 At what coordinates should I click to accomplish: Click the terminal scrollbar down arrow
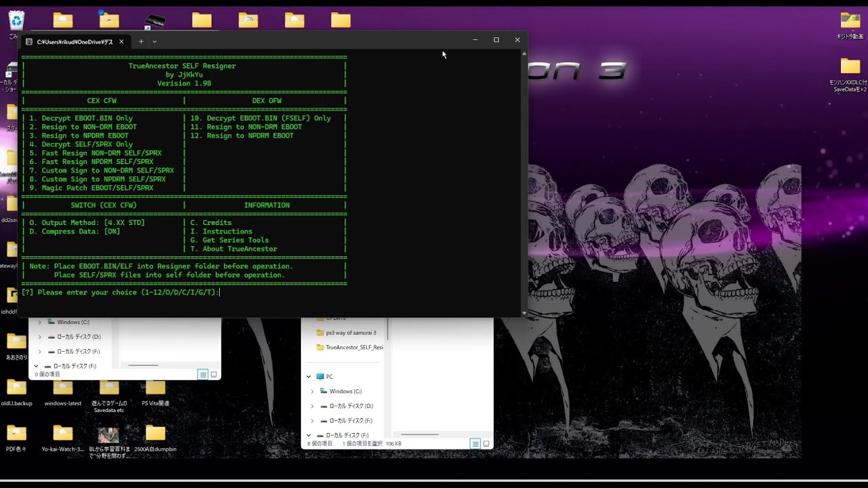[524, 314]
